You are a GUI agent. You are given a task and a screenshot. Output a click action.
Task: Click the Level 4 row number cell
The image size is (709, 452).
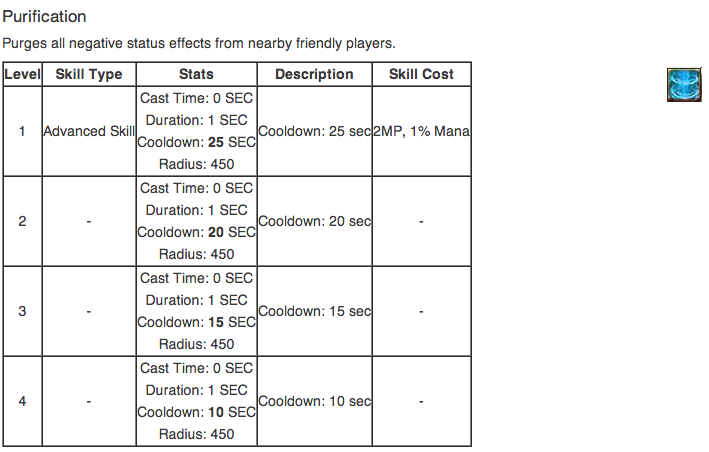pyautogui.click(x=22, y=401)
